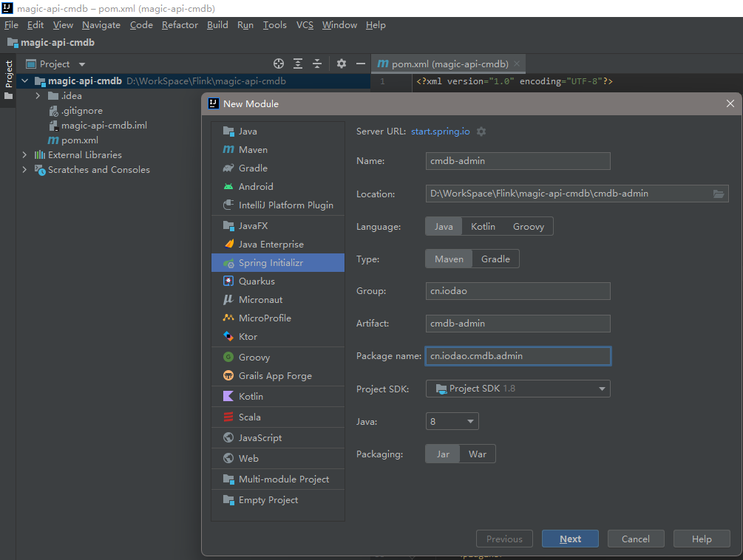Open Project panel gear options
Image resolution: width=743 pixels, height=560 pixels.
tap(342, 64)
